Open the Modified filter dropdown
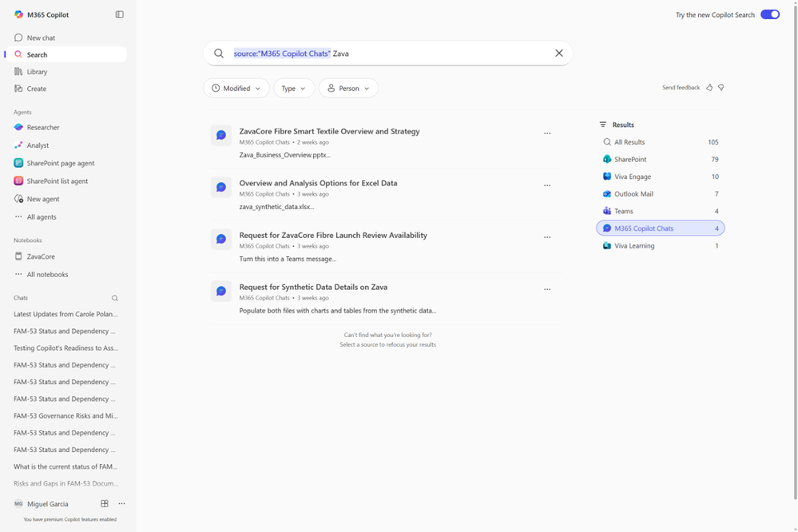The width and height of the screenshot is (798, 532). click(236, 88)
